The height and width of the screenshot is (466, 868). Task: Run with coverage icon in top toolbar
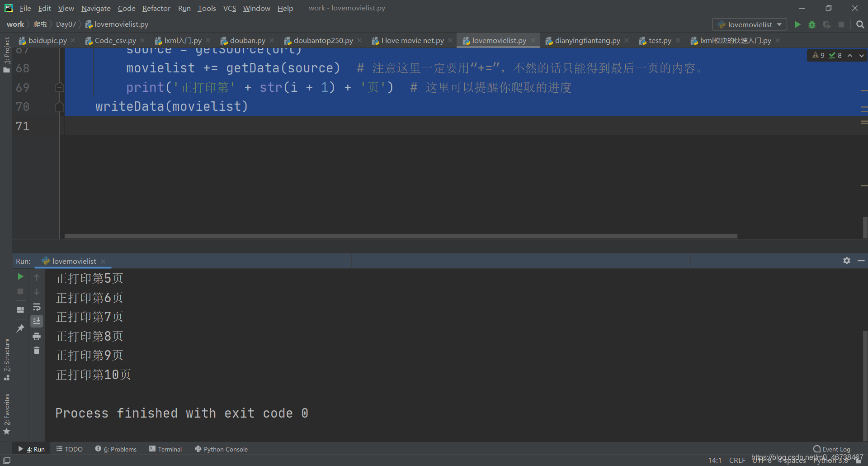click(x=827, y=24)
